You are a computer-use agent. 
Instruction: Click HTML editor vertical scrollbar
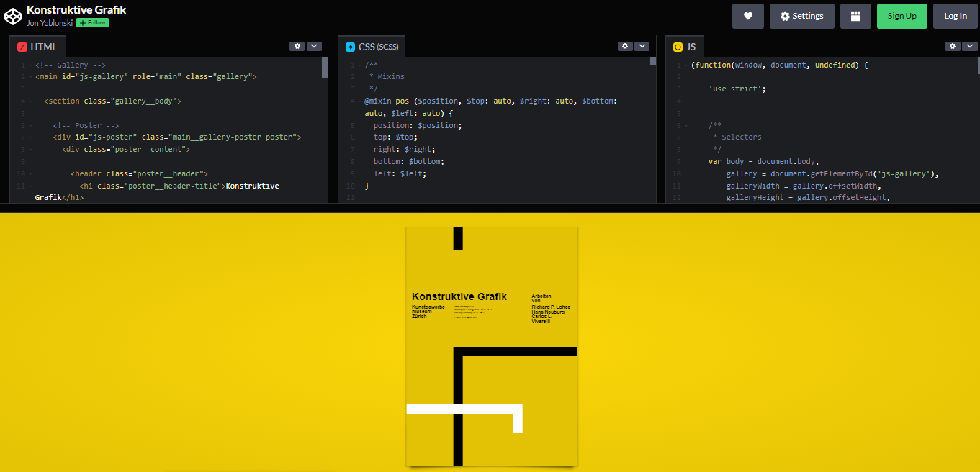[325, 68]
